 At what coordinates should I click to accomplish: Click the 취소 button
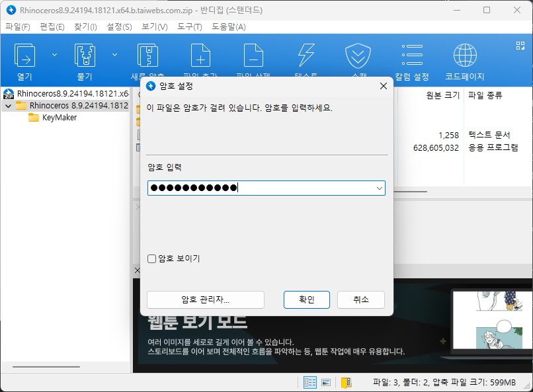361,299
